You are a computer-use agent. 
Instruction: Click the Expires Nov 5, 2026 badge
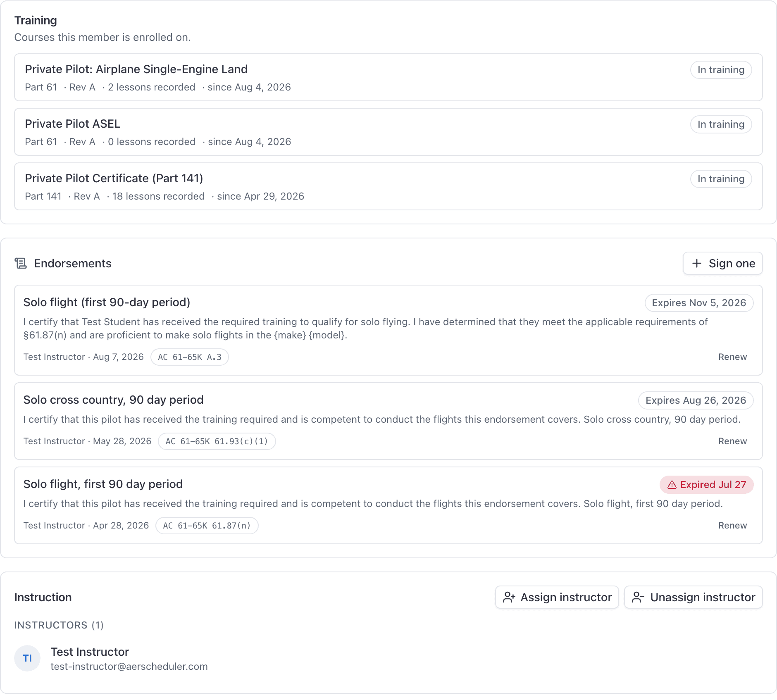pyautogui.click(x=699, y=303)
